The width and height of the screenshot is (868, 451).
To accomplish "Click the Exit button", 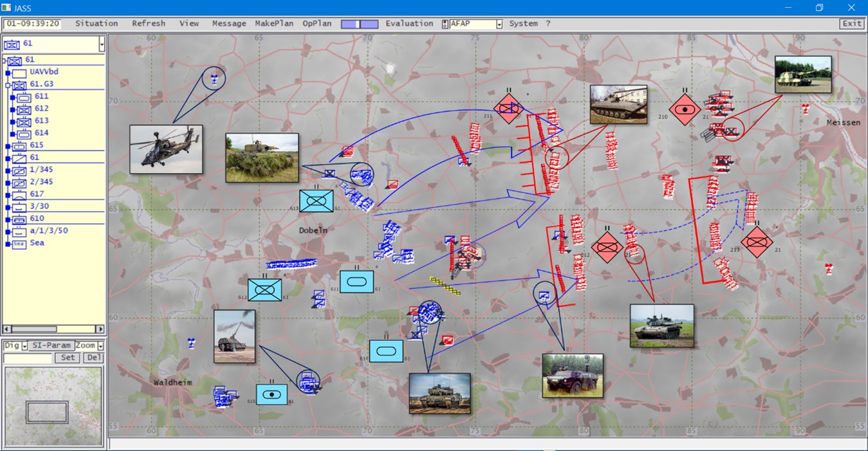I will [x=852, y=24].
